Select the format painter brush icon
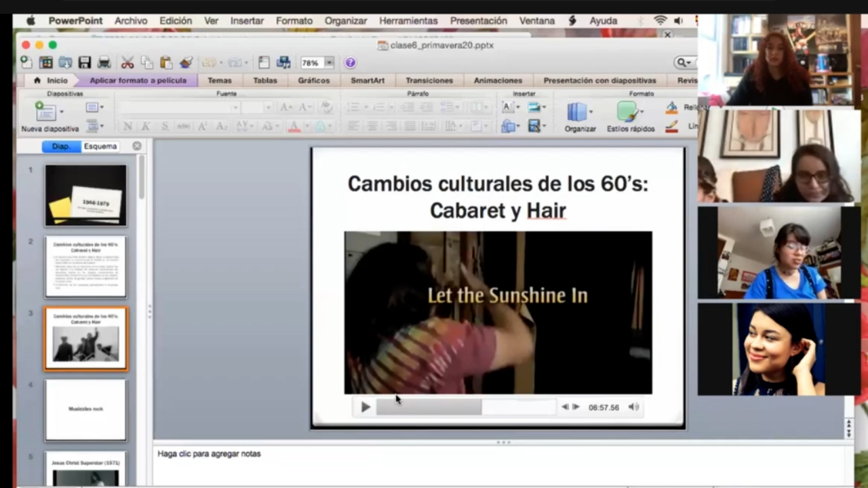 [185, 62]
